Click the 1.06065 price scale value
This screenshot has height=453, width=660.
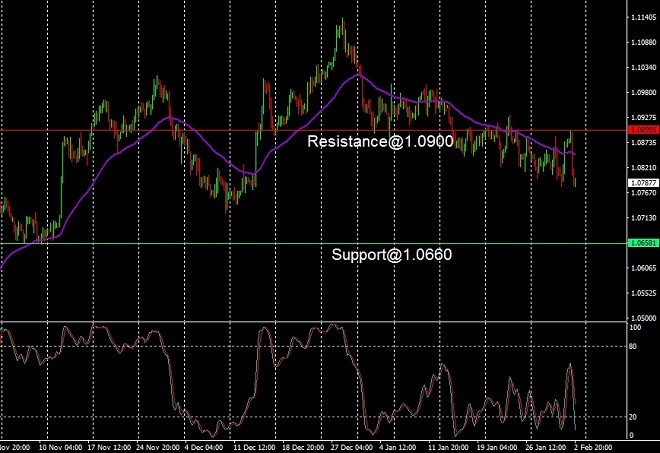pos(644,268)
